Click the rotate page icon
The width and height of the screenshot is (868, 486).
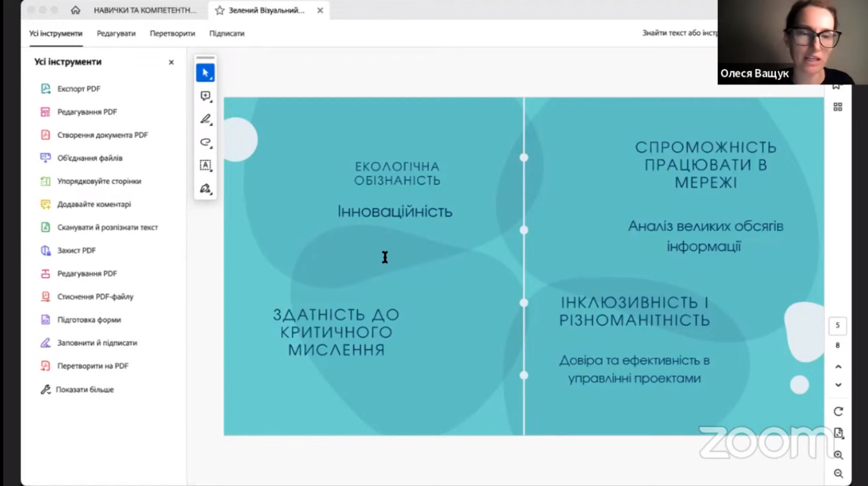pyautogui.click(x=838, y=411)
